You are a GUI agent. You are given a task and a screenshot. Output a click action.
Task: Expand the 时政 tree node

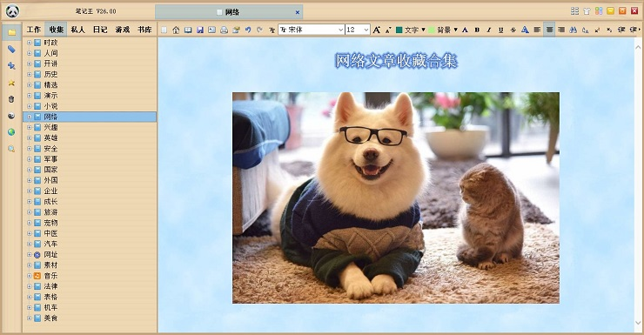30,43
